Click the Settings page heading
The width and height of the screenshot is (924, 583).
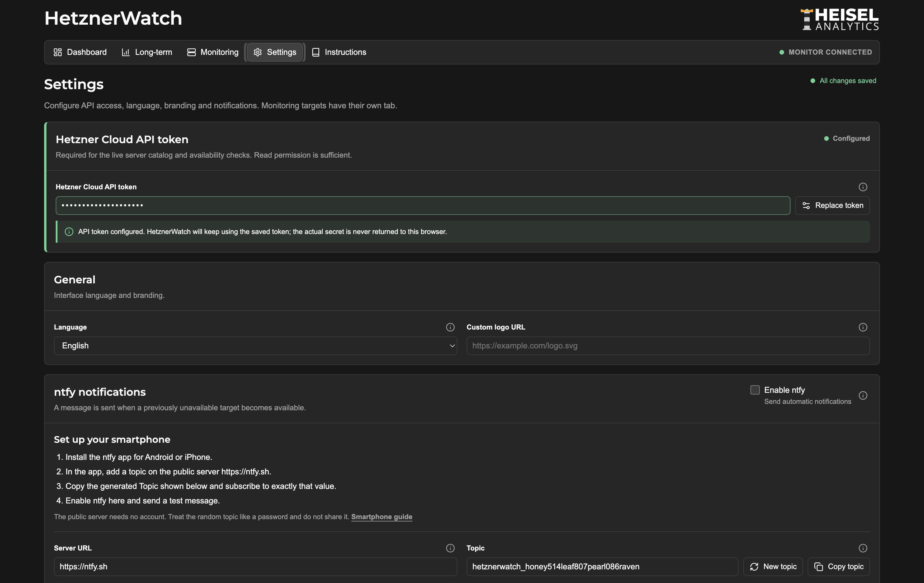(x=74, y=84)
